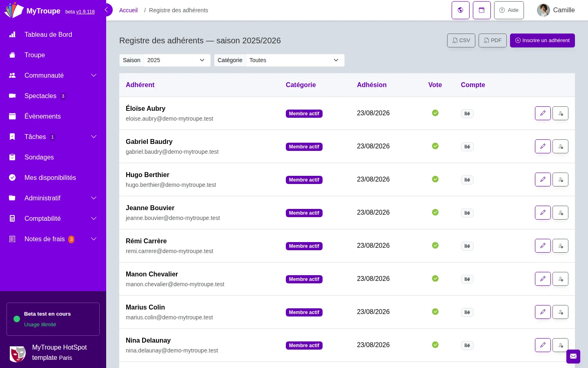The width and height of the screenshot is (588, 368).
Task: Open Sondages in the sidebar
Action: point(53,157)
